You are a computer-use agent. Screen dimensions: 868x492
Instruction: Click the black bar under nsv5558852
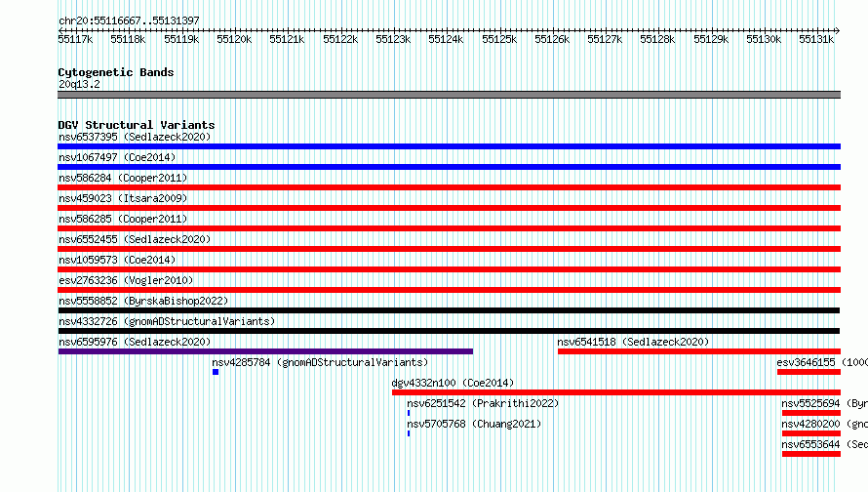pyautogui.click(x=449, y=310)
